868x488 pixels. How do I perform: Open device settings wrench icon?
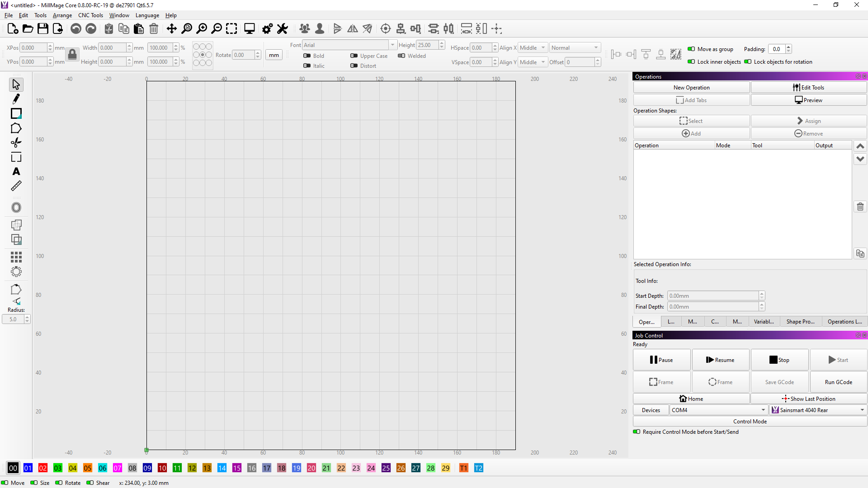[283, 29]
